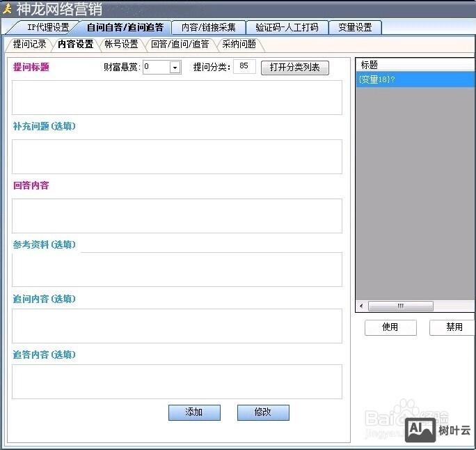
Task: Select the 自问自答/追问追答 tab
Action: (x=125, y=27)
